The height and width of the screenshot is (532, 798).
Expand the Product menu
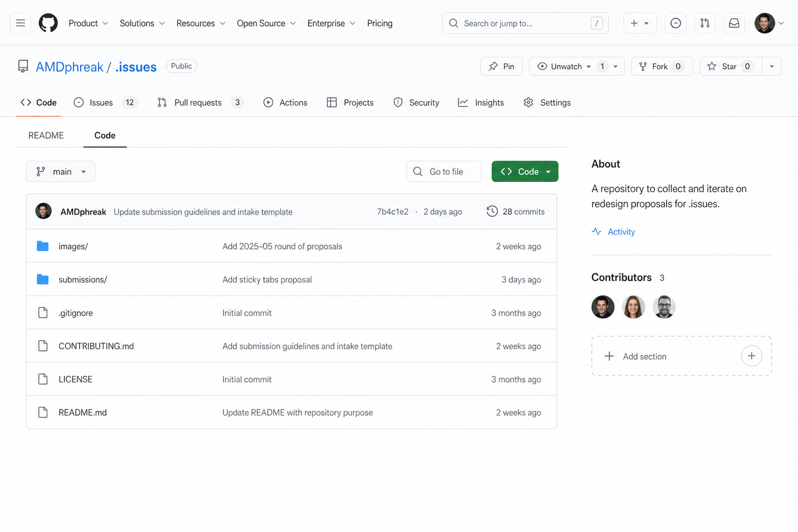(x=88, y=23)
